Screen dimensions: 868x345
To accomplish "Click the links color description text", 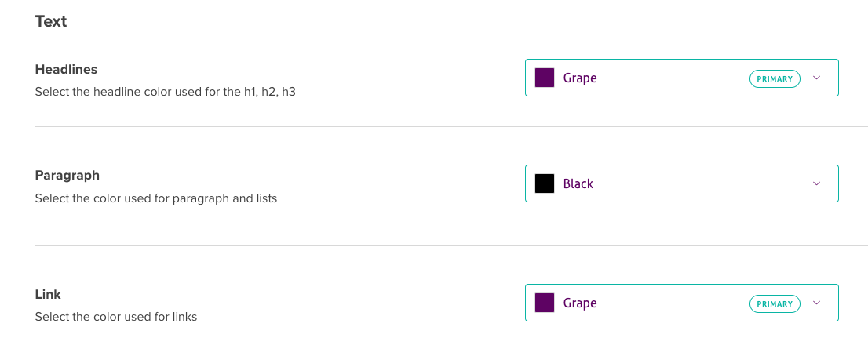I will 115,318.
